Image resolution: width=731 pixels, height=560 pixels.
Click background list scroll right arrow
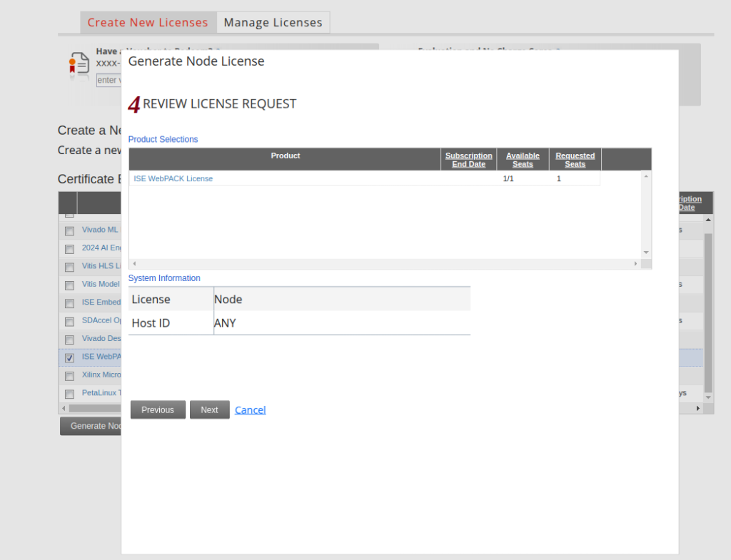click(698, 408)
